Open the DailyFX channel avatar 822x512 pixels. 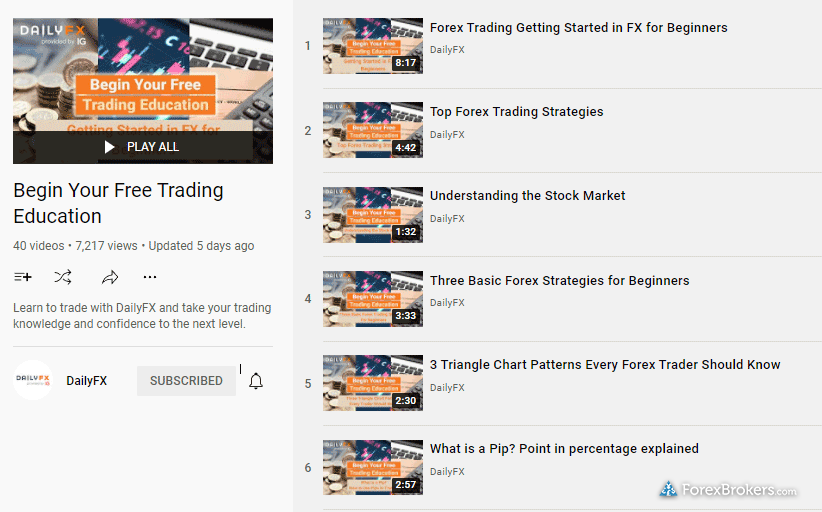(33, 380)
